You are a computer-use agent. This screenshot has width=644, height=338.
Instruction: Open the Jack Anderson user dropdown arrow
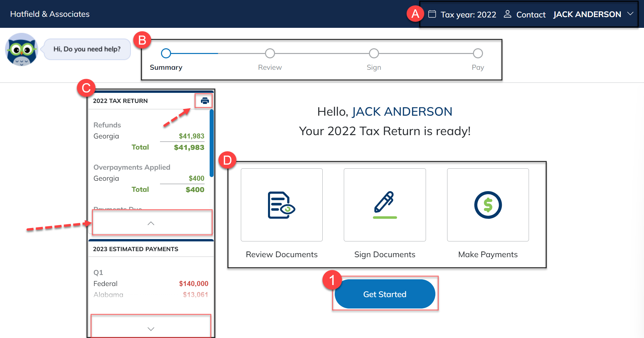(630, 14)
